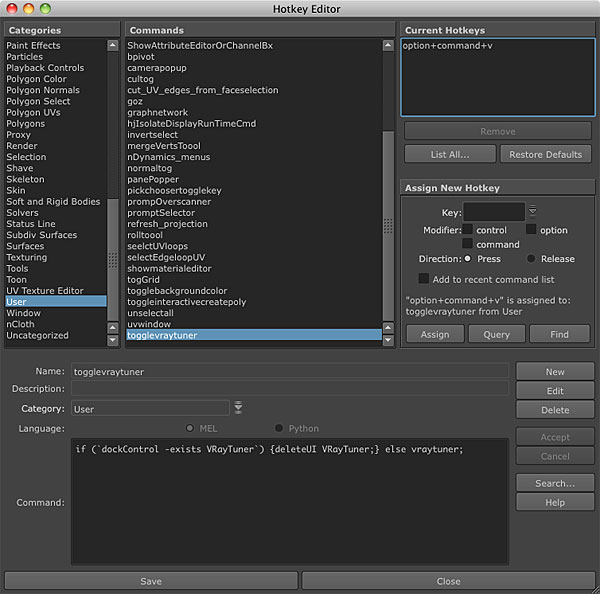Open the Key dropdown arrow

click(x=532, y=210)
